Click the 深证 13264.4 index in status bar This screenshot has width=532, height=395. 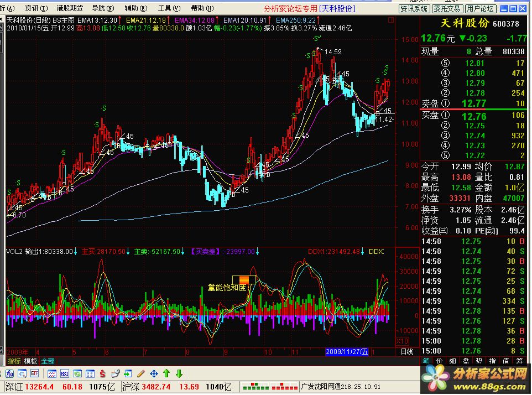coord(29,387)
